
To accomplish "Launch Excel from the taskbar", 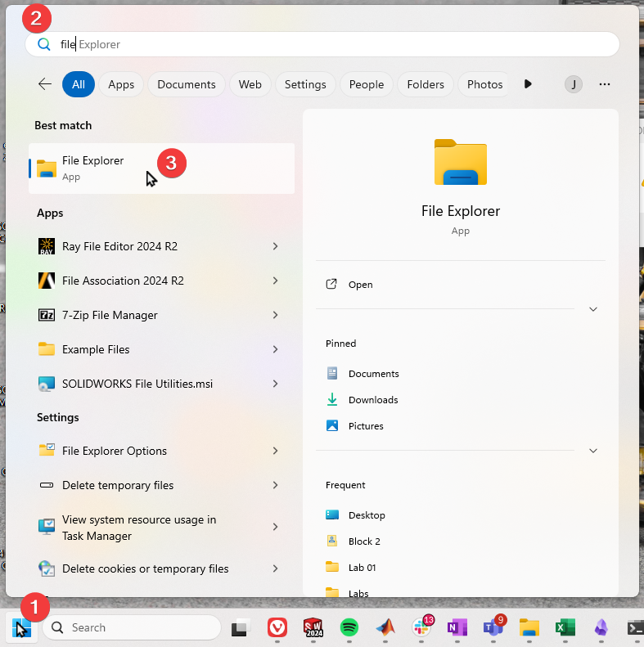I will tap(565, 627).
